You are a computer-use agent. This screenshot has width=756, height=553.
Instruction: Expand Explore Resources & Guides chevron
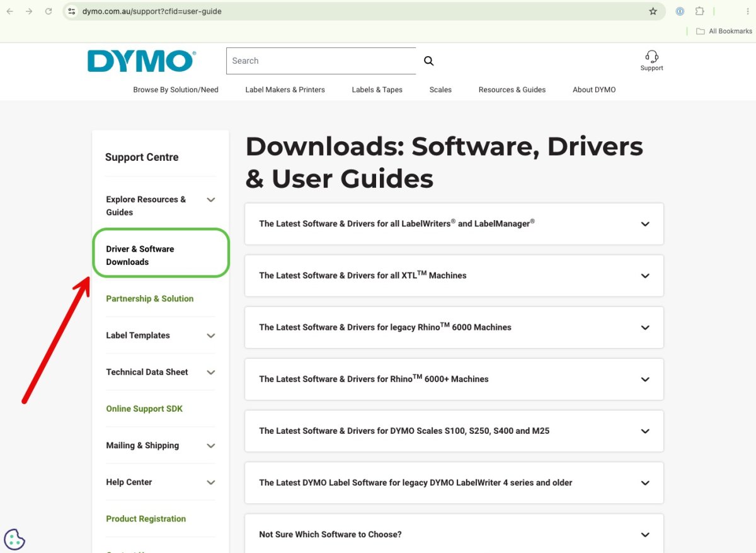pyautogui.click(x=211, y=200)
